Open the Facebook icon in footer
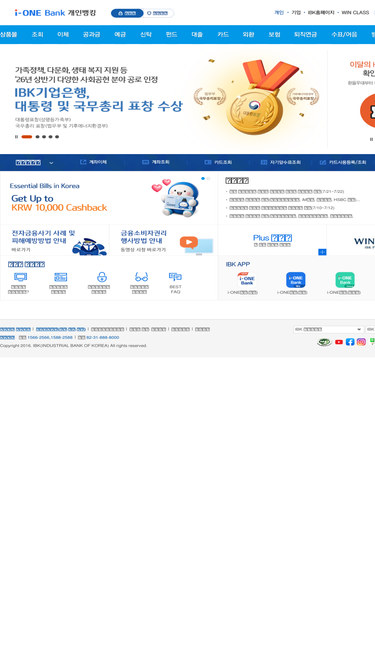The image size is (375, 667). pos(350,342)
